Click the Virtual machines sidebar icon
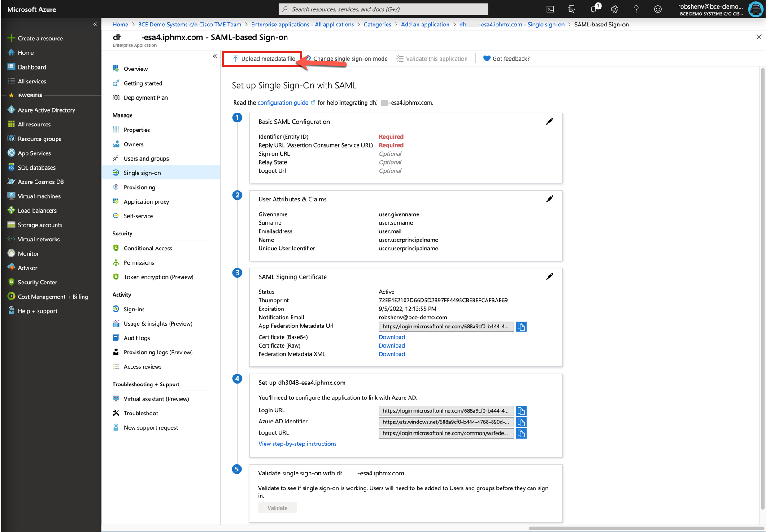 point(11,196)
